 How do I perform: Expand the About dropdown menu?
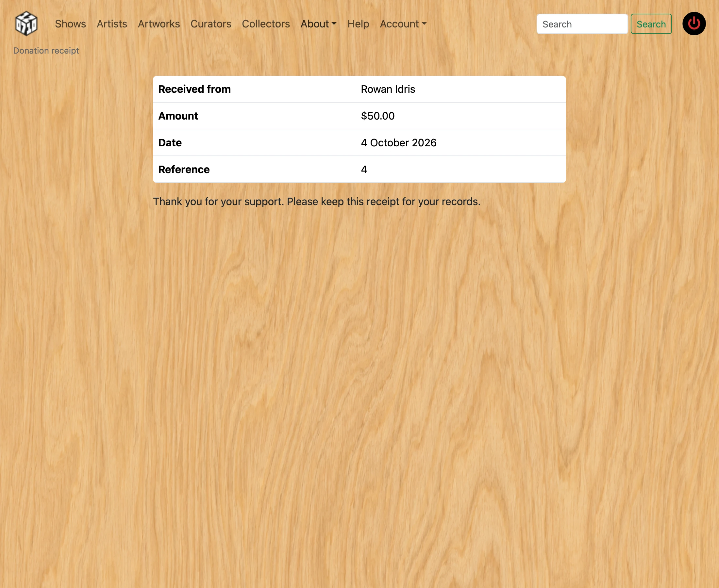319,24
